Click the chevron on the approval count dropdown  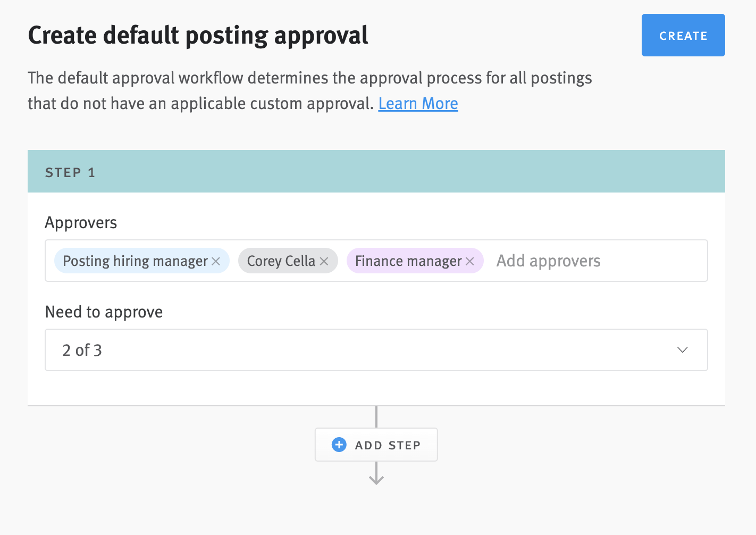click(682, 350)
